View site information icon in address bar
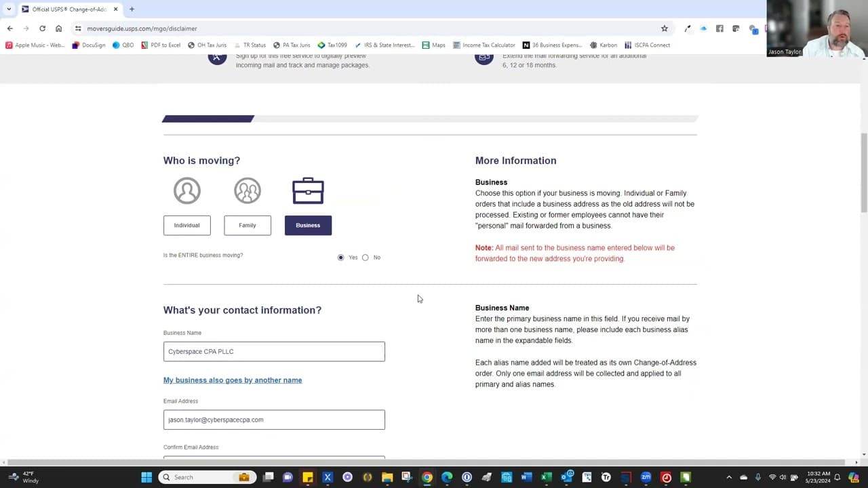 78,28
